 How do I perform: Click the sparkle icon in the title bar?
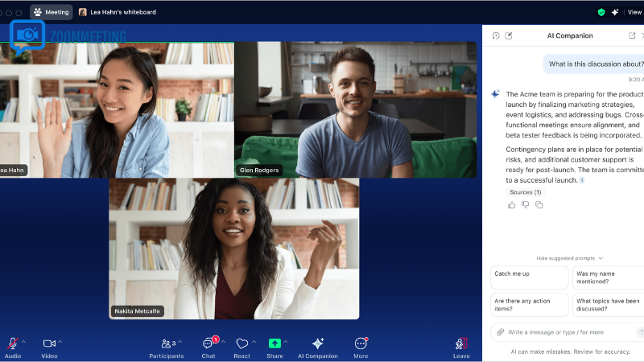pos(615,12)
